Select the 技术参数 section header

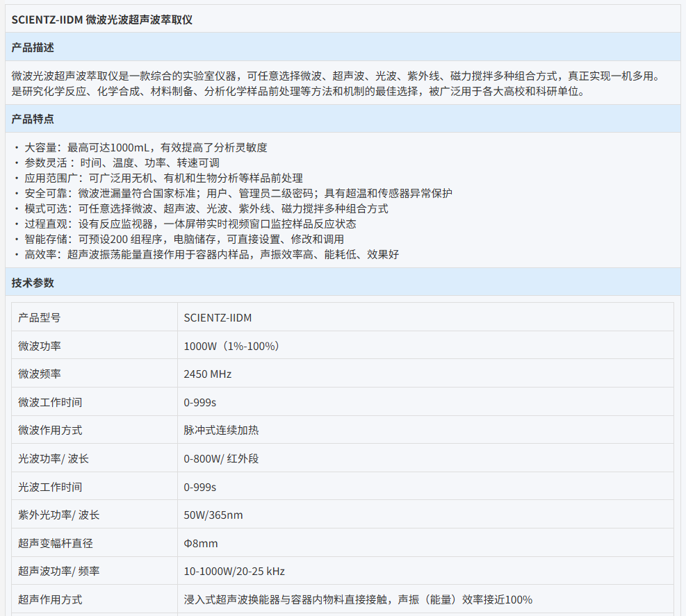tap(33, 283)
